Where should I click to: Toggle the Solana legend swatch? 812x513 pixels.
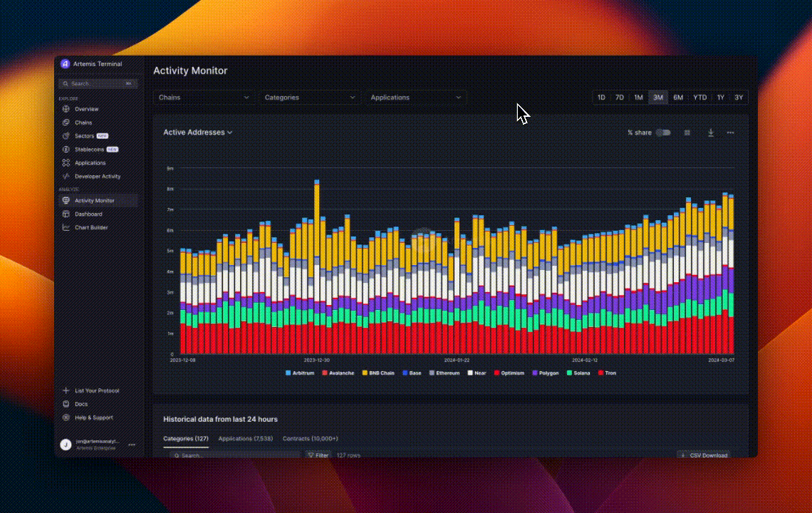pyautogui.click(x=569, y=373)
